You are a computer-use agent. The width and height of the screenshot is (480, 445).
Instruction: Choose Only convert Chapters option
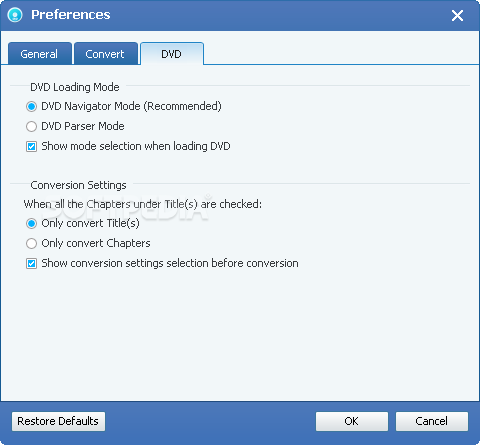tap(31, 244)
